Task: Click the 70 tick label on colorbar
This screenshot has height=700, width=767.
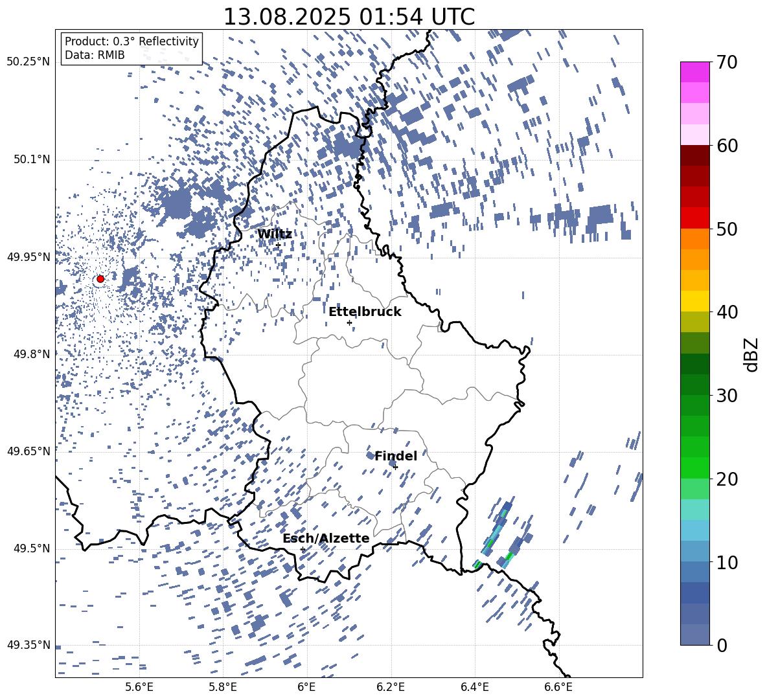Action: point(727,63)
